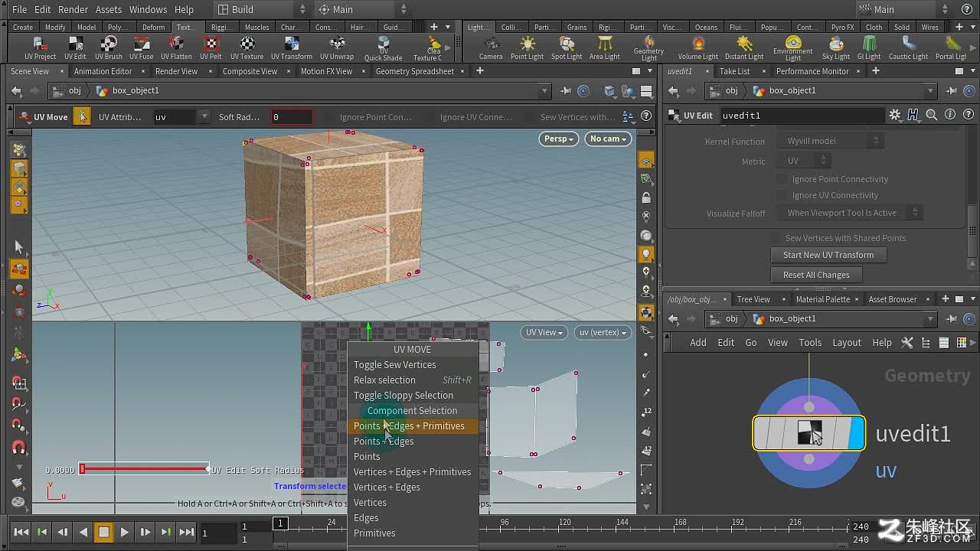This screenshot has height=551, width=980.
Task: Select the UV Transform shelf tool
Action: (292, 48)
